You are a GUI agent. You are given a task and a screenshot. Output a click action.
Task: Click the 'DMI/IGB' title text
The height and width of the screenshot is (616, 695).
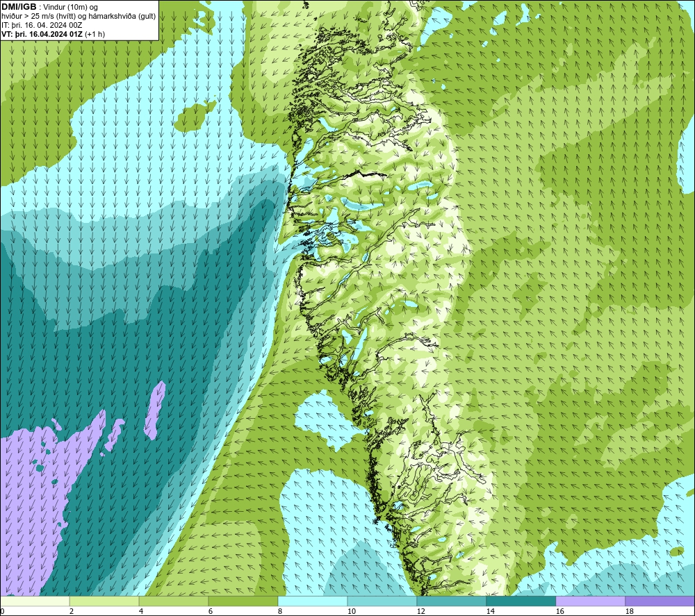coord(19,7)
